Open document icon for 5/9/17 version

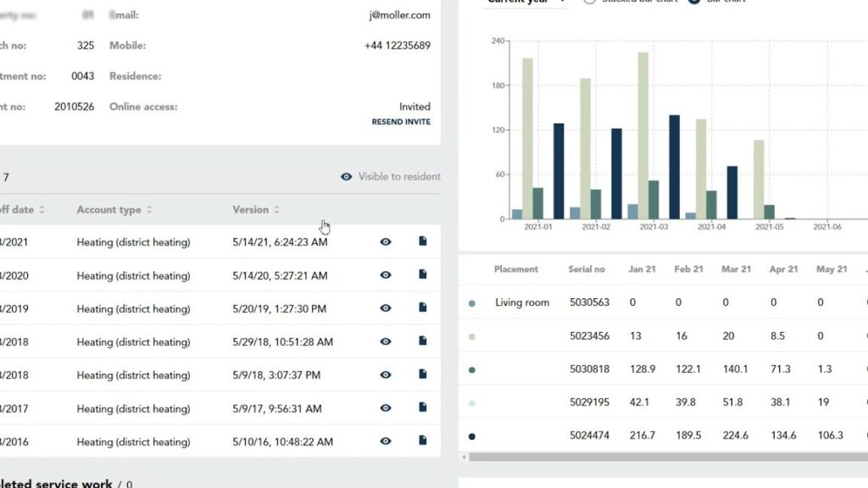tap(422, 408)
